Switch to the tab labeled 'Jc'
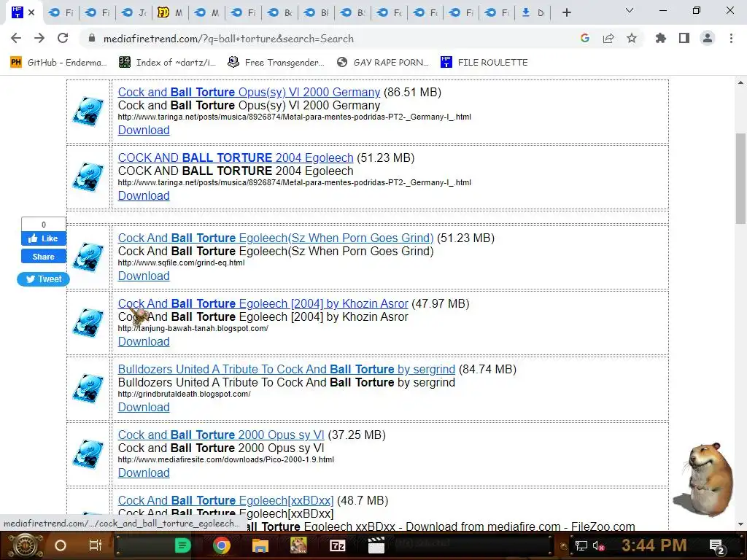This screenshot has width=747, height=560. pyautogui.click(x=134, y=13)
